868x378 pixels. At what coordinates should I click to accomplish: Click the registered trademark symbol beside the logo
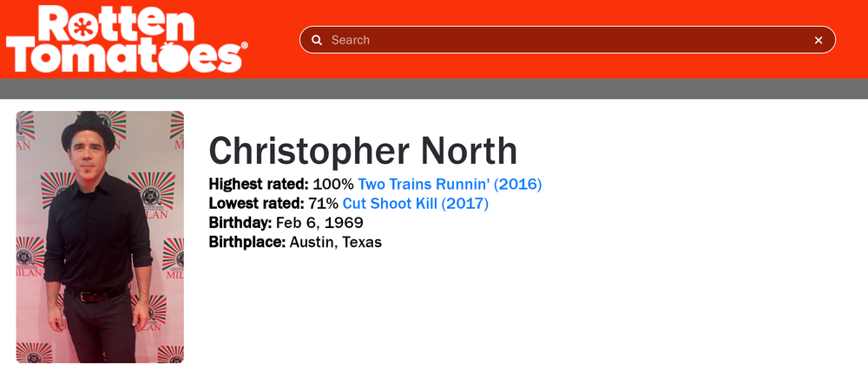coord(245,46)
